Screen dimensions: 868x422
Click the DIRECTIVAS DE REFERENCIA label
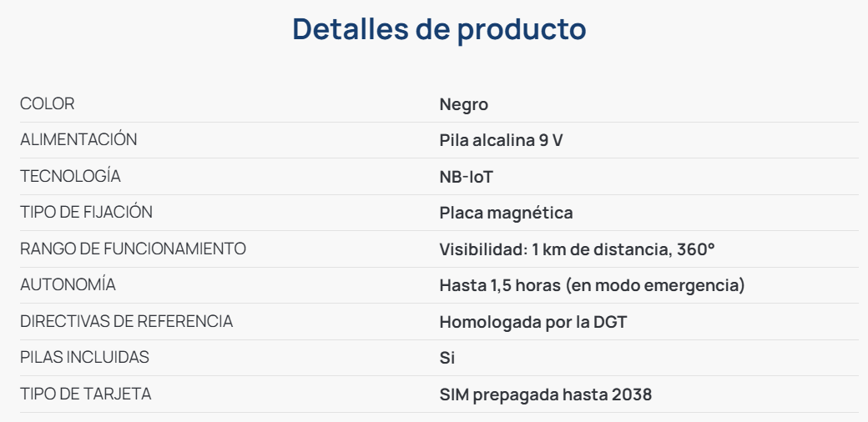126,321
